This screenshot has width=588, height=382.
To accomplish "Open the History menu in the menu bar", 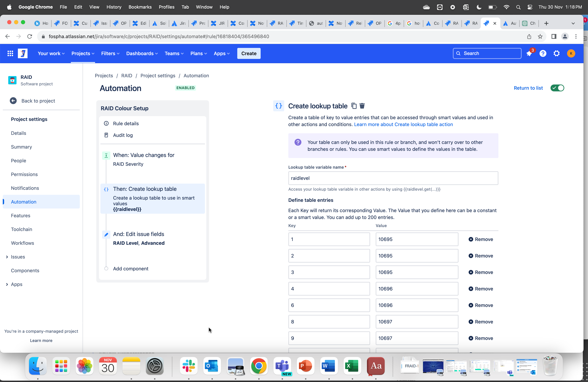I will (x=114, y=7).
